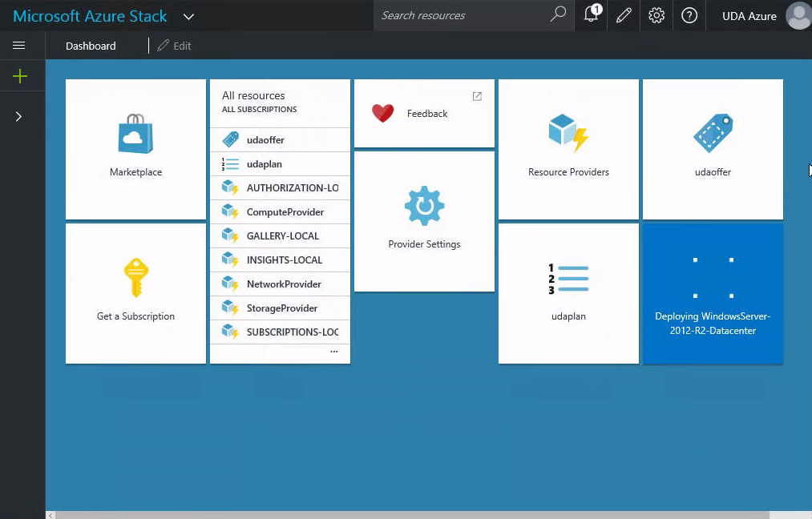Open portal settings gear icon
Viewport: 812px width, 519px height.
click(656, 15)
